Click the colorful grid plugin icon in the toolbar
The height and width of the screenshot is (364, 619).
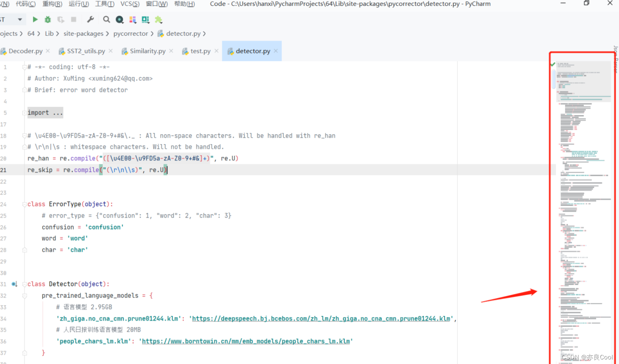pos(133,19)
